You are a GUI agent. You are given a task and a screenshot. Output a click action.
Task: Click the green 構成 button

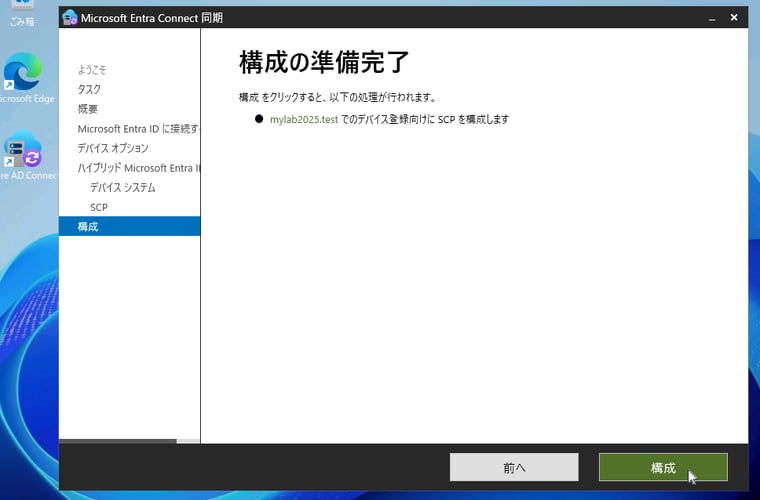point(663,467)
